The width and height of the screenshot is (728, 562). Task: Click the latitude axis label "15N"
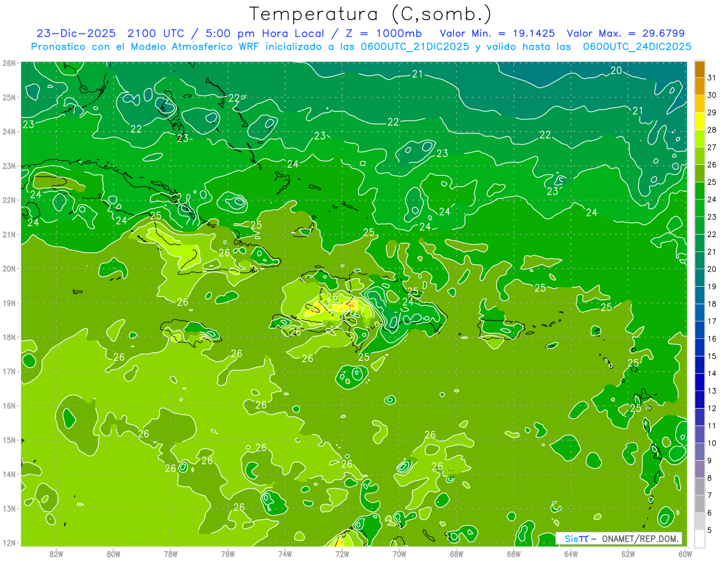pos(8,440)
